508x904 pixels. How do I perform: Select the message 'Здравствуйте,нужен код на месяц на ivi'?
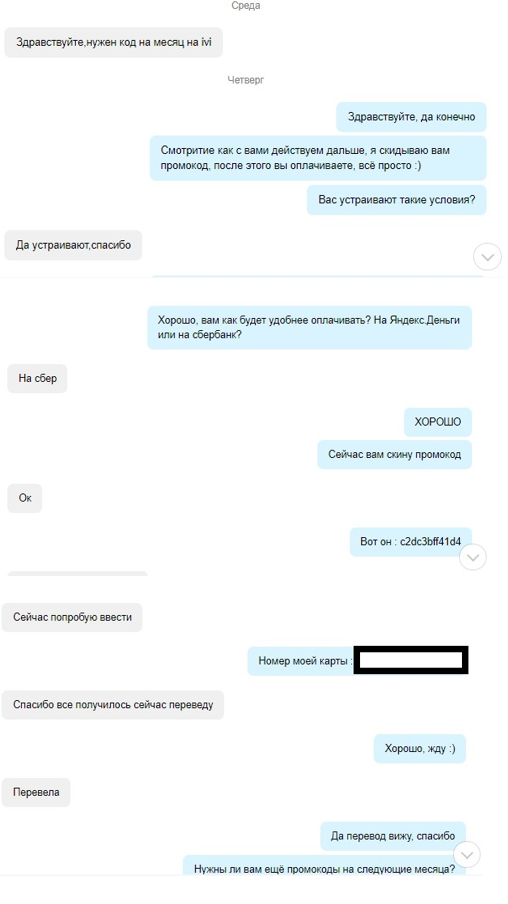(x=114, y=42)
